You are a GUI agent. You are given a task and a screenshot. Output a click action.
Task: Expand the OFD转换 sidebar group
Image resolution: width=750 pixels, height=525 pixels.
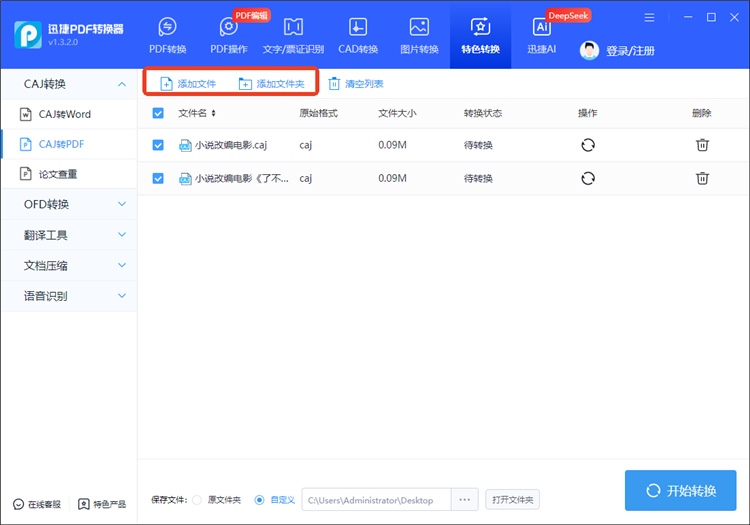pyautogui.click(x=69, y=205)
